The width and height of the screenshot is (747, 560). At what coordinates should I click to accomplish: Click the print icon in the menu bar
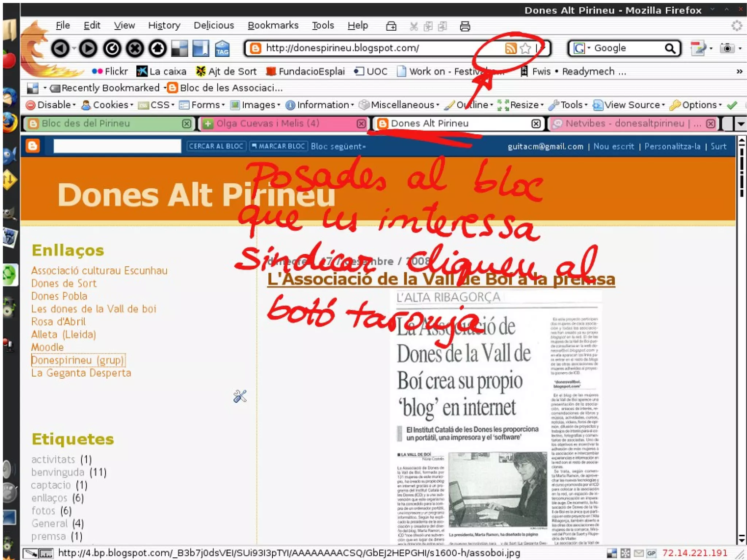click(x=465, y=26)
